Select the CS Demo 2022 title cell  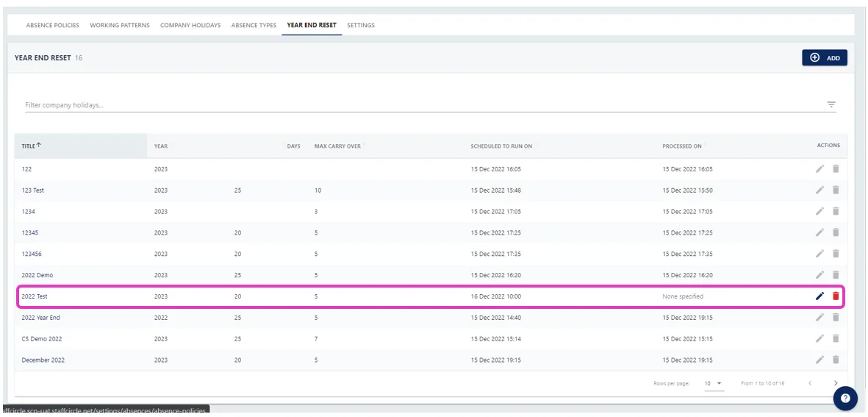tap(41, 339)
